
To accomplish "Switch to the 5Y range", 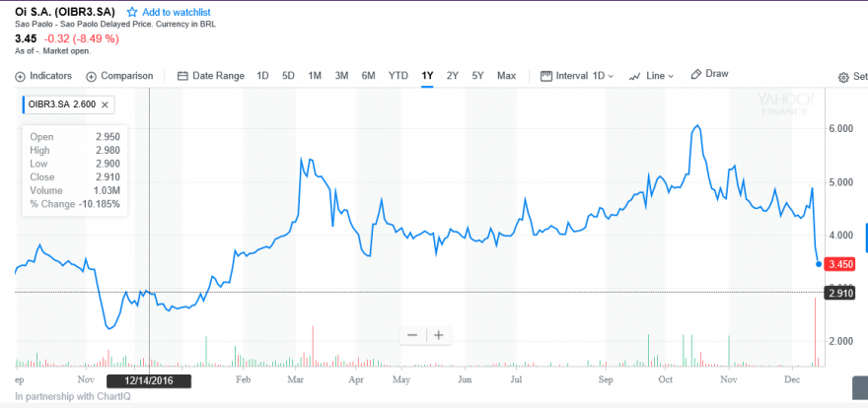I will [477, 76].
